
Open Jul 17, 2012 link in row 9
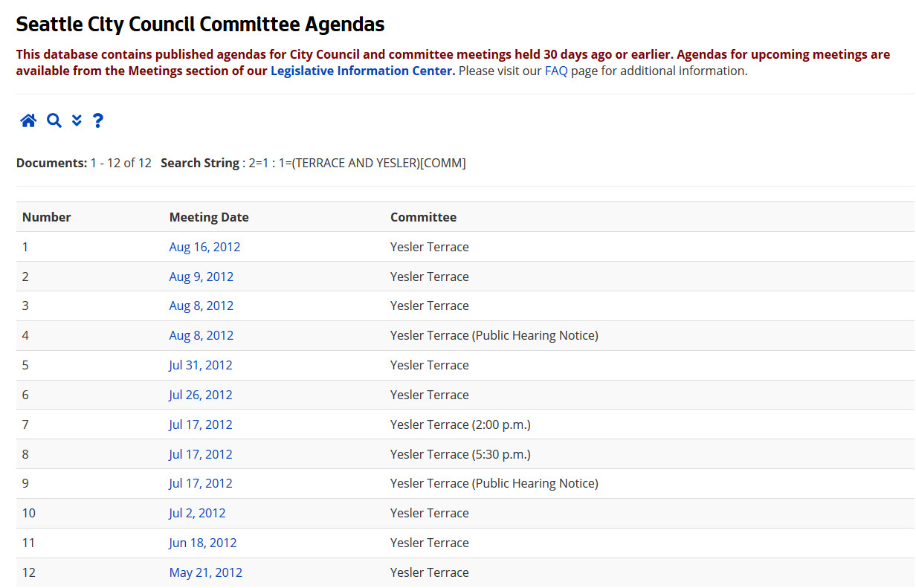[201, 483]
